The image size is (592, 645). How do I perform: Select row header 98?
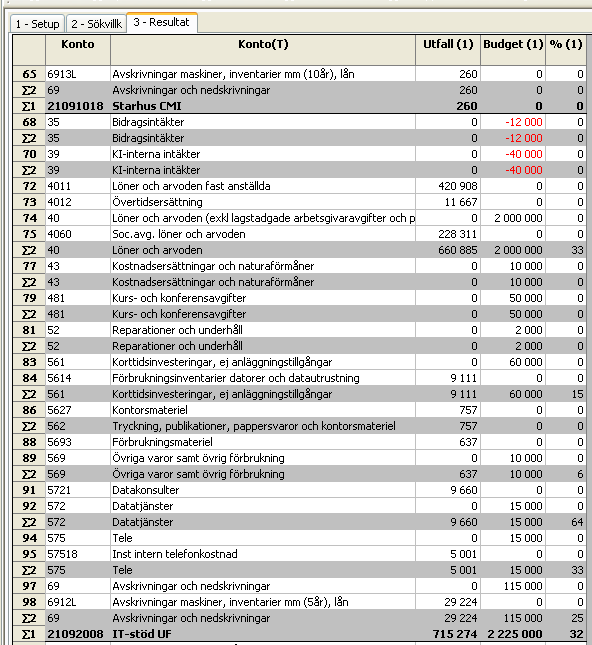point(29,602)
